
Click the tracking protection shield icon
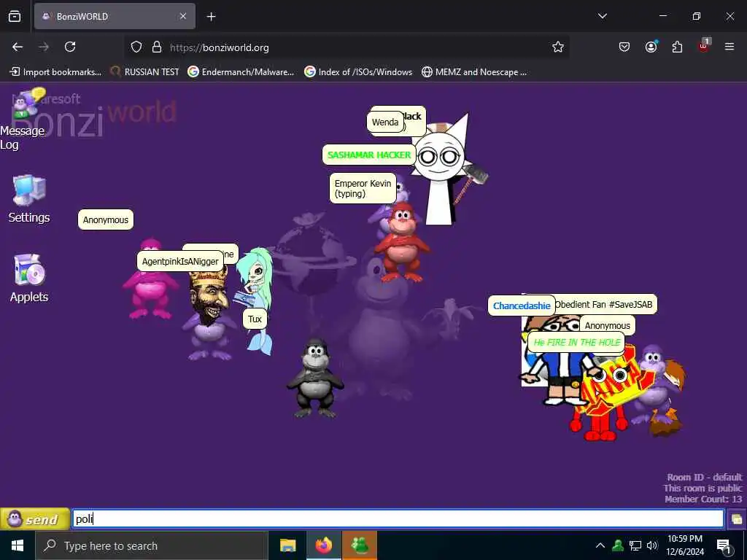(x=136, y=47)
